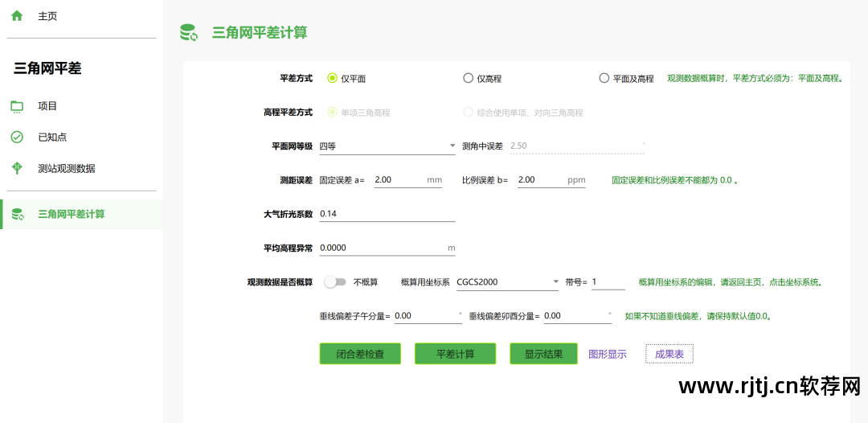Click the 平均高程异常 input field
Image resolution: width=868 pixels, height=423 pixels.
(387, 248)
